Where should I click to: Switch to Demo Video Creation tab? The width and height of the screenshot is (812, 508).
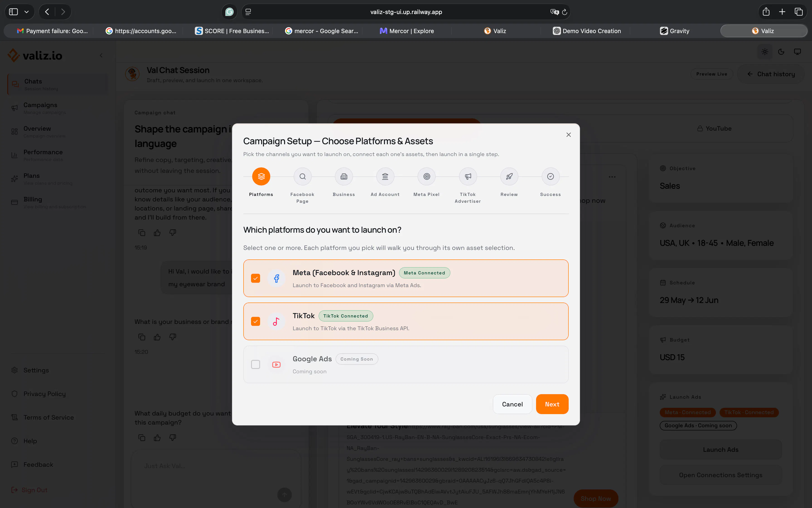(587, 31)
